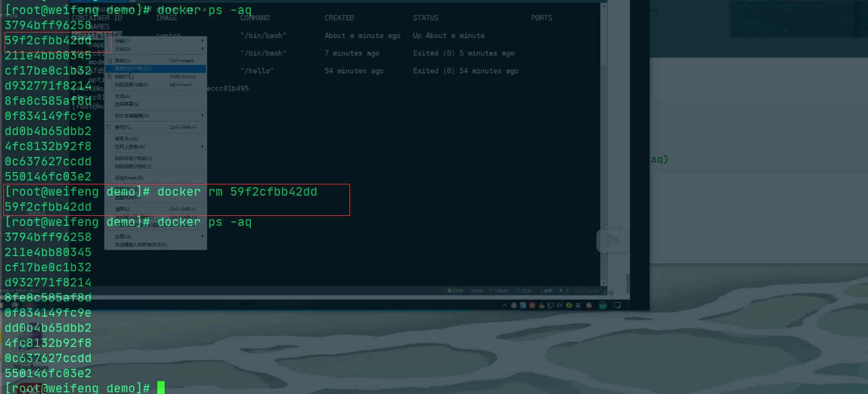
Task: Click the blue square tray icon
Action: pyautogui.click(x=523, y=305)
